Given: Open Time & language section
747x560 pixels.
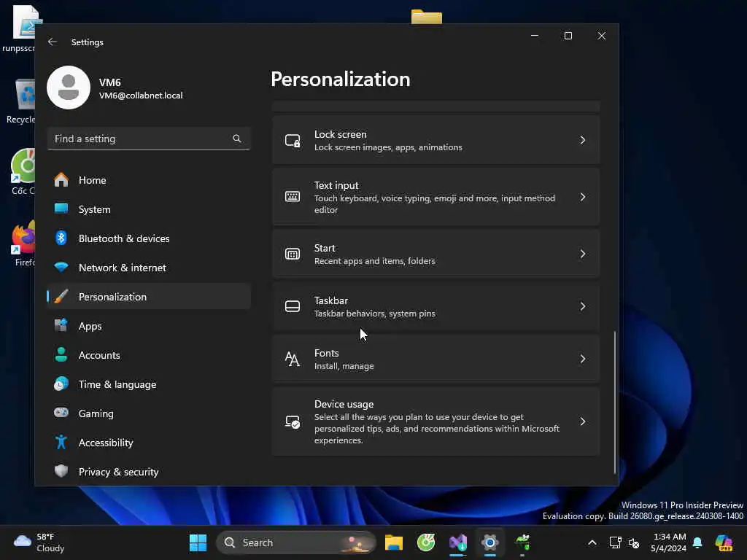Looking at the screenshot, I should (x=149, y=384).
